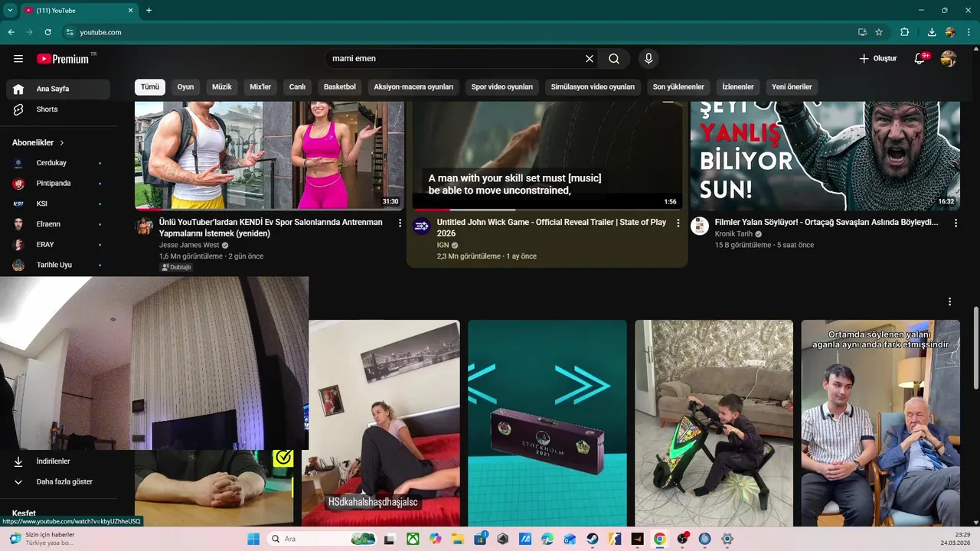
Task: Open the Chrome profile avatar in toolbar
Action: 950,32
